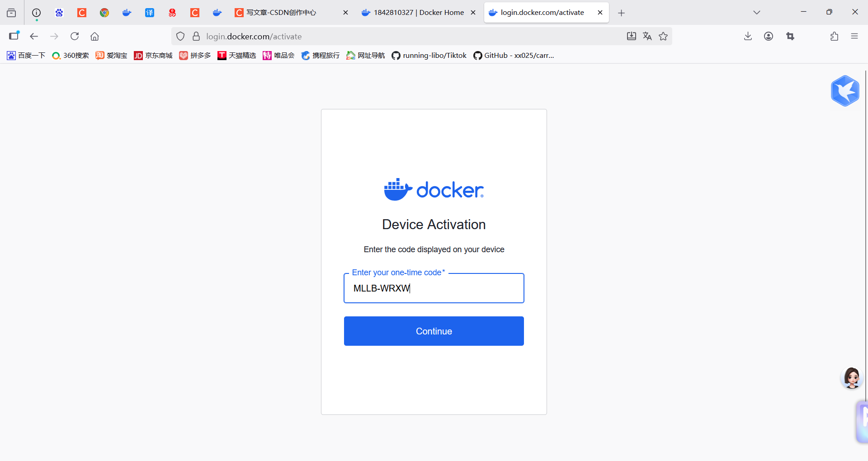Open 携程旅行 bookmark
The image size is (868, 461).
321,55
